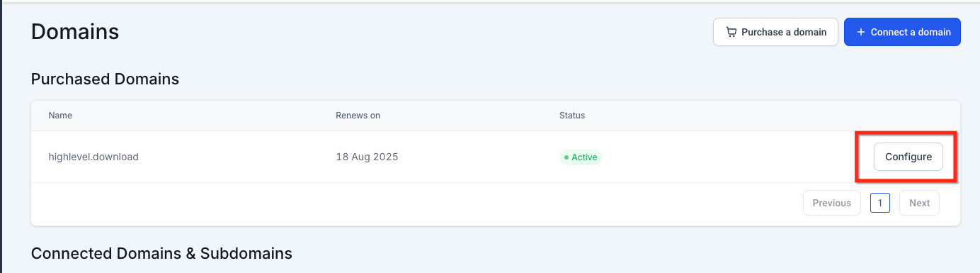The width and height of the screenshot is (980, 273).
Task: Select the highlevel.download domain name
Action: [x=93, y=157]
